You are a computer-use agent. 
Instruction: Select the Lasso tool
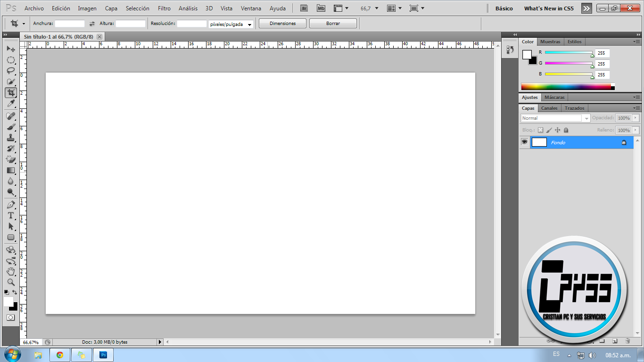pyautogui.click(x=10, y=71)
